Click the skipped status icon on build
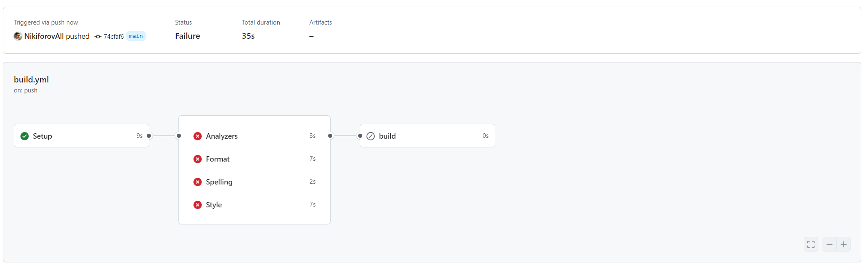This screenshot has height=269, width=868. pos(371,136)
